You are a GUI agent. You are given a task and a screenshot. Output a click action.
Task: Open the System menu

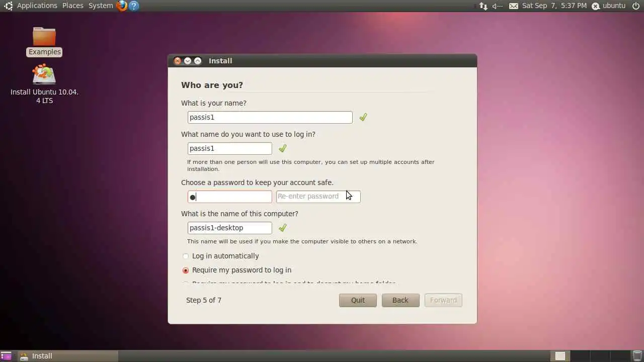pos(101,6)
